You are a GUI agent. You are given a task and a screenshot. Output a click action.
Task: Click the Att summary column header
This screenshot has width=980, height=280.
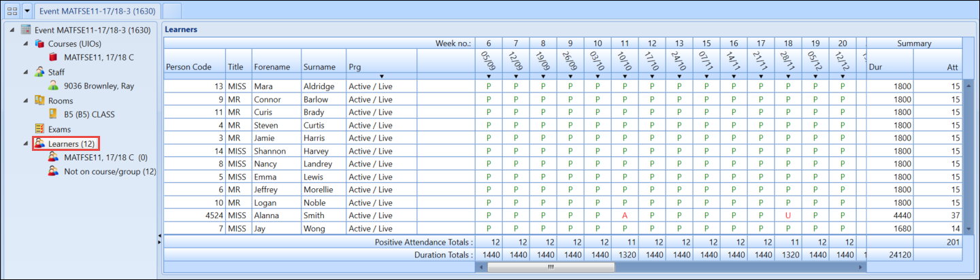(938, 64)
